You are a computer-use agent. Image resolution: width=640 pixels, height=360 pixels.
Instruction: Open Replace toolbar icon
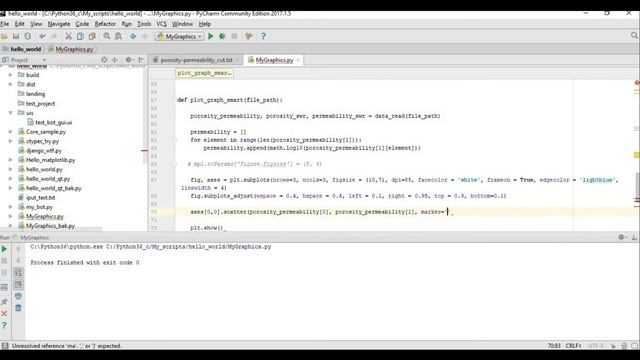click(118, 36)
